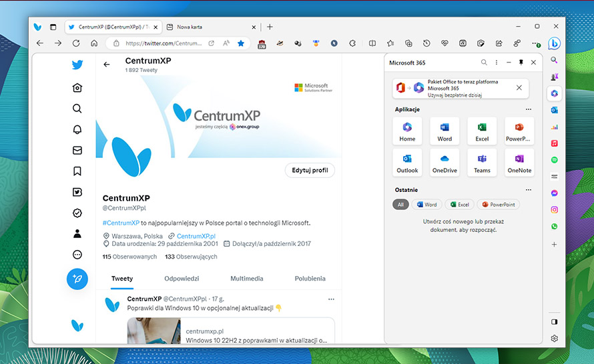Go back using the Twitter profile back arrow
Image resolution: width=594 pixels, height=364 pixels.
[x=106, y=64]
